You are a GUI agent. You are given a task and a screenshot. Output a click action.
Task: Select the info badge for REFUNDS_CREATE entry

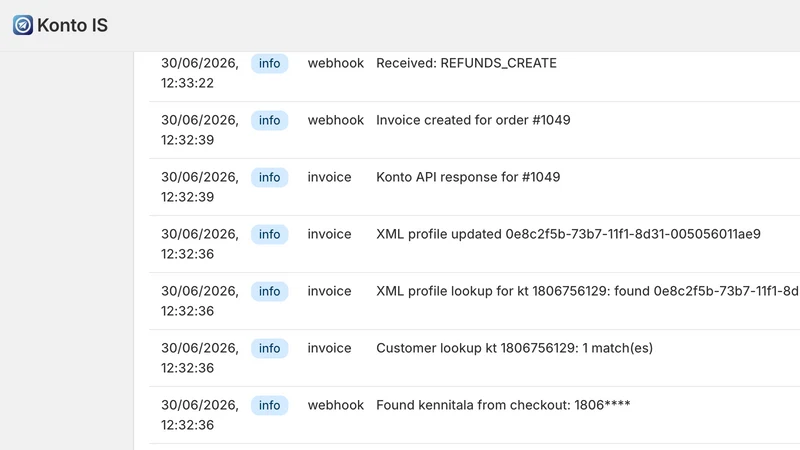tap(269, 63)
